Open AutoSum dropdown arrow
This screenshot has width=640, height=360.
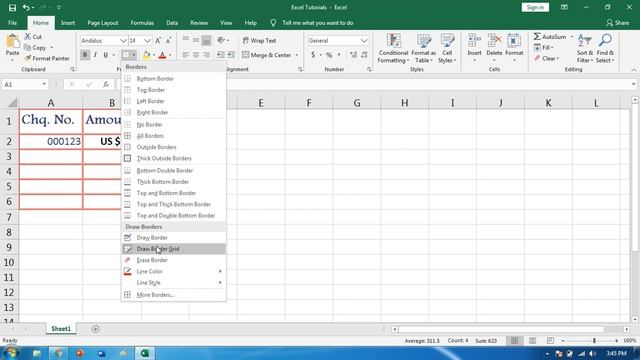pyautogui.click(x=571, y=37)
